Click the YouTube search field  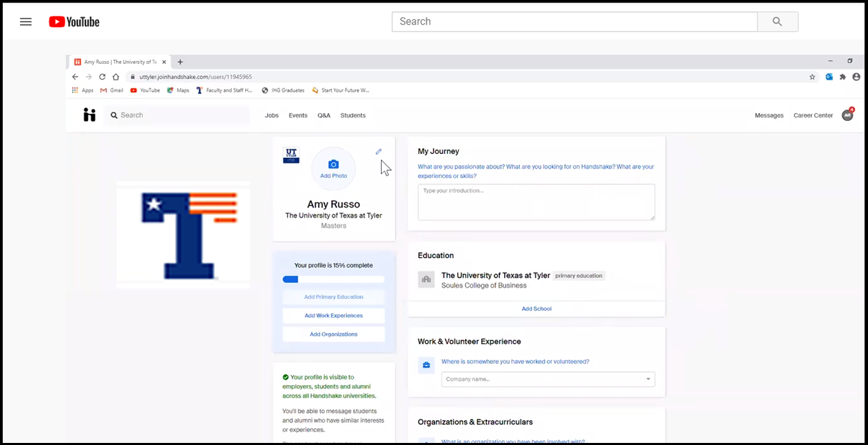(x=574, y=21)
